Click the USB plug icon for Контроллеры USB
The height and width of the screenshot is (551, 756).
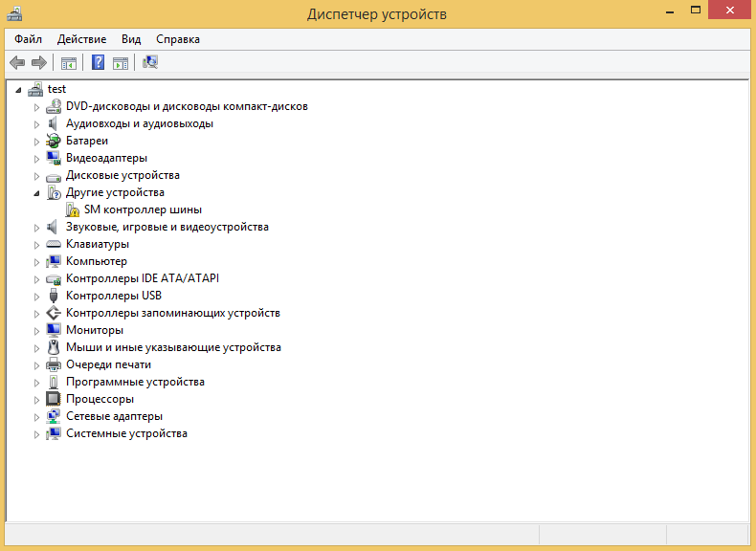point(54,296)
